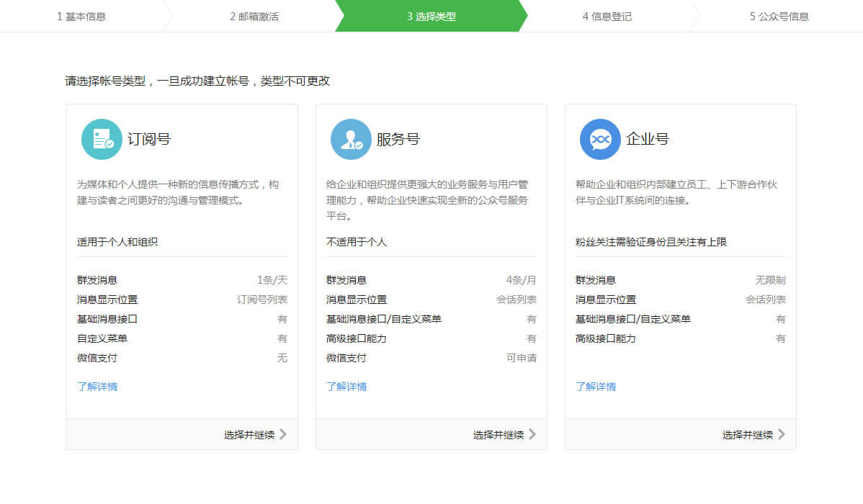Screen dimensions: 863x504
Task: Open 了解详情 link under 服务号
Action: click(x=346, y=387)
